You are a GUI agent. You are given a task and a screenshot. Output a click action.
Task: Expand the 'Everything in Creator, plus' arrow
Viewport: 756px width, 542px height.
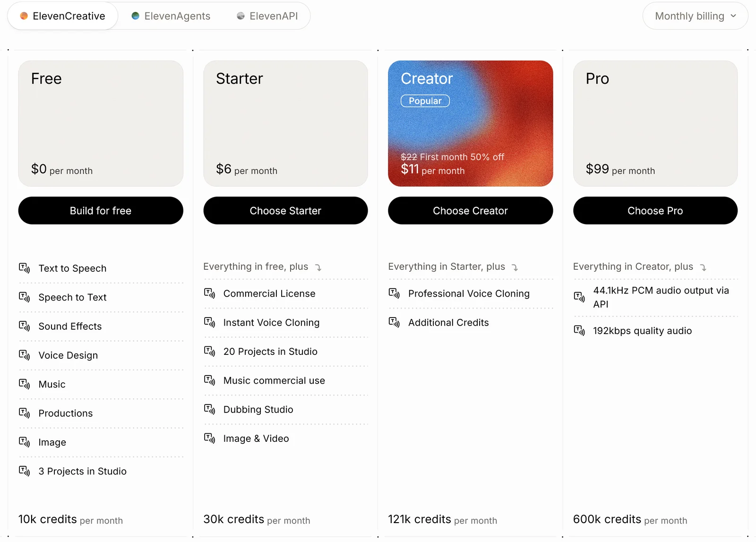[x=703, y=267]
